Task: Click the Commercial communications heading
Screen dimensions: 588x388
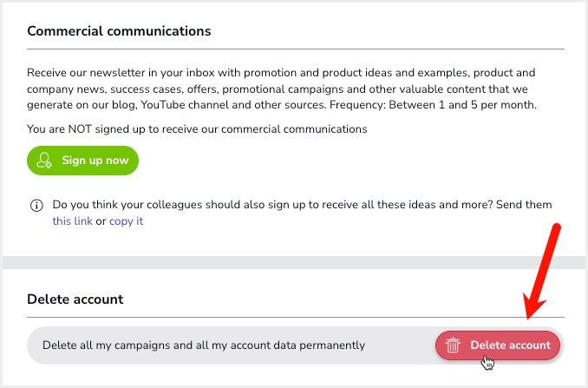Action: tap(119, 31)
